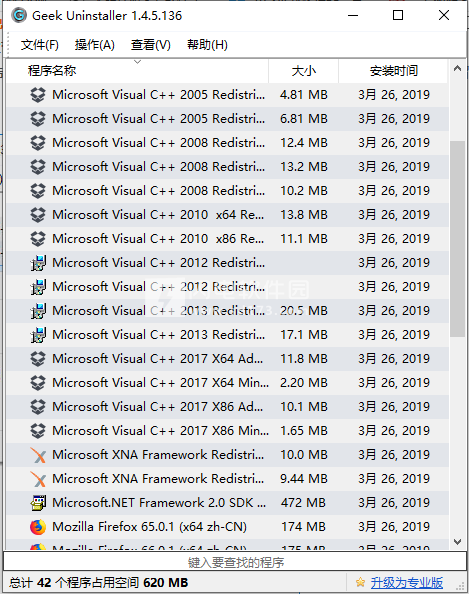Select the 20.5 MB Visual C++ 2013 installer icon
Viewport: 469px width, 594px height.
pos(38,311)
